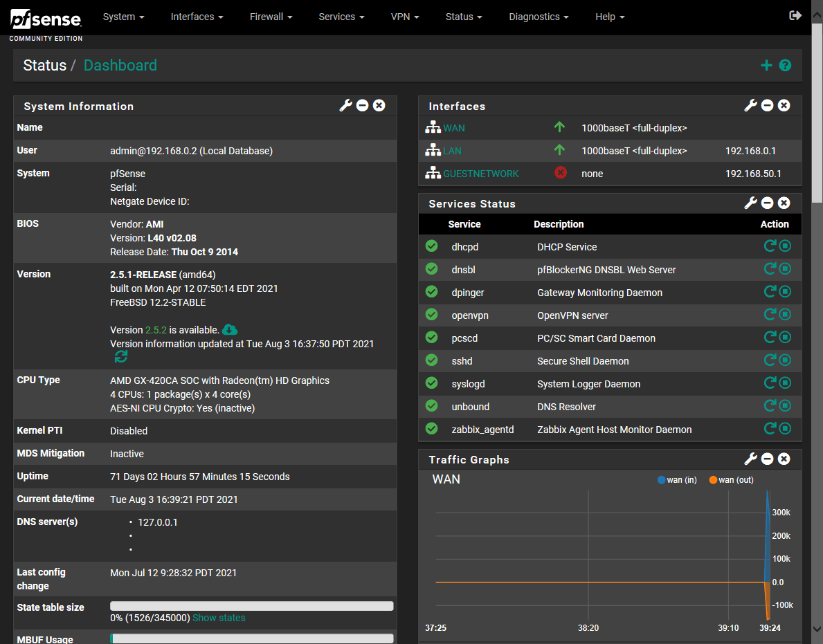Restart the dhcpd service
The width and height of the screenshot is (823, 644).
click(771, 246)
